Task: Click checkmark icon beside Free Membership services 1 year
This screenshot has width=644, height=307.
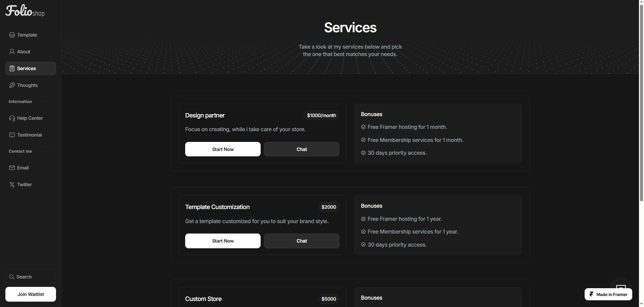Action: point(363,232)
